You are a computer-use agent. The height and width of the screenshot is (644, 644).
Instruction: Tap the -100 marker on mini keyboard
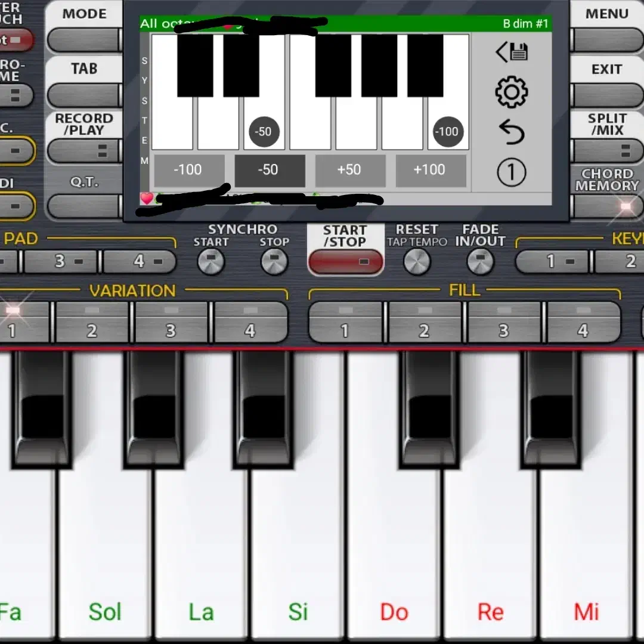pyautogui.click(x=447, y=131)
